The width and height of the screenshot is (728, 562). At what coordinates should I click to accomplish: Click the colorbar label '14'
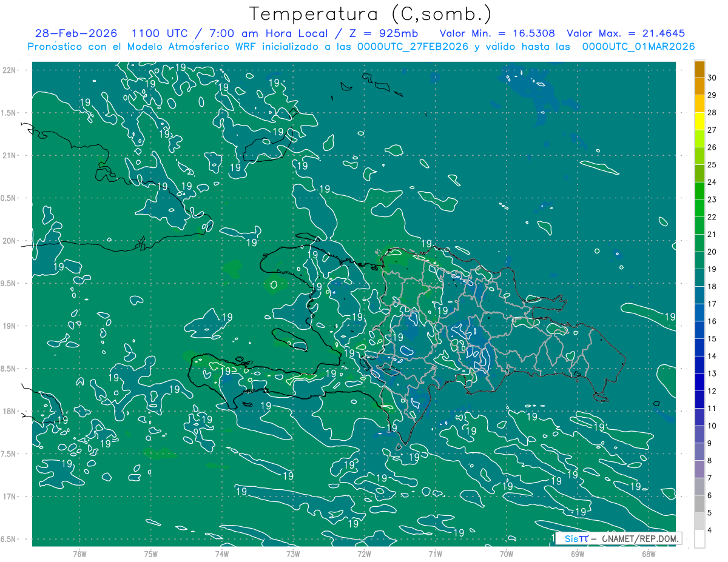(712, 356)
